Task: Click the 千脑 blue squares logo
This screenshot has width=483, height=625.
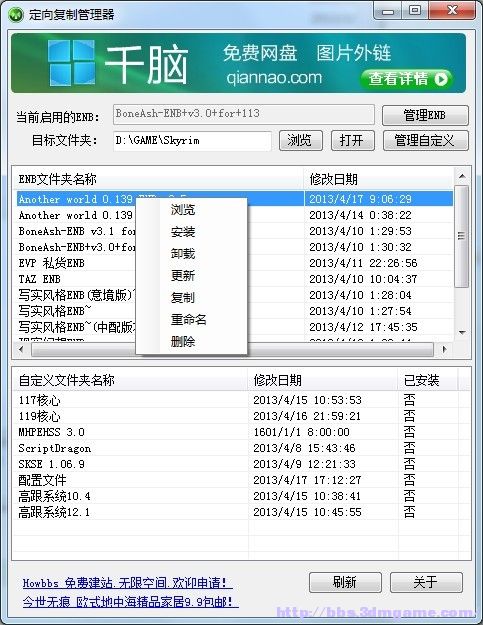Action: click(72, 63)
